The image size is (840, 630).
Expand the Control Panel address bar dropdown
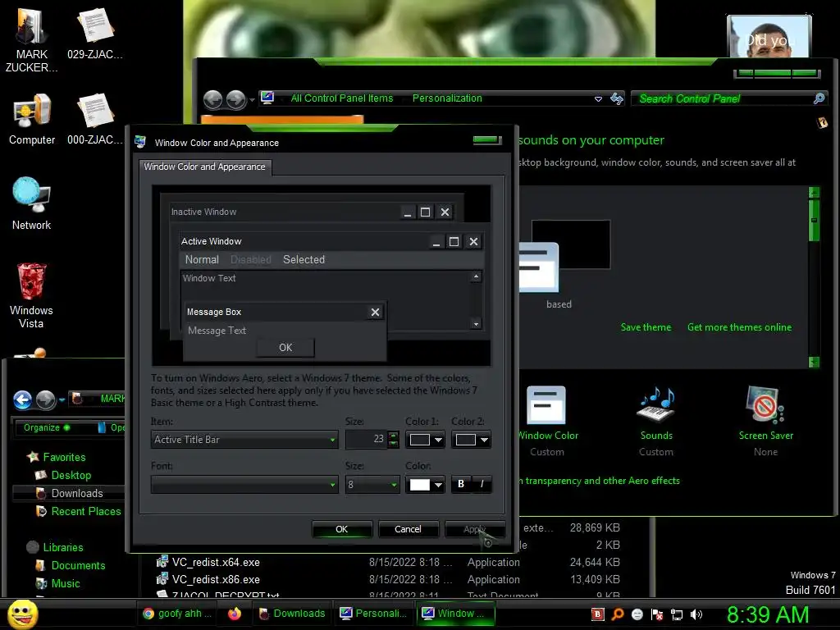click(x=598, y=98)
